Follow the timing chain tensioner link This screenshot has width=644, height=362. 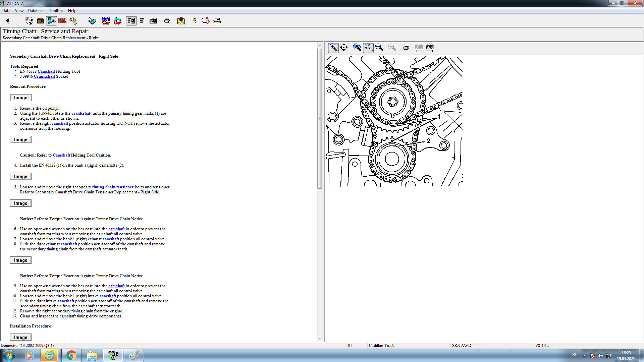(x=113, y=187)
